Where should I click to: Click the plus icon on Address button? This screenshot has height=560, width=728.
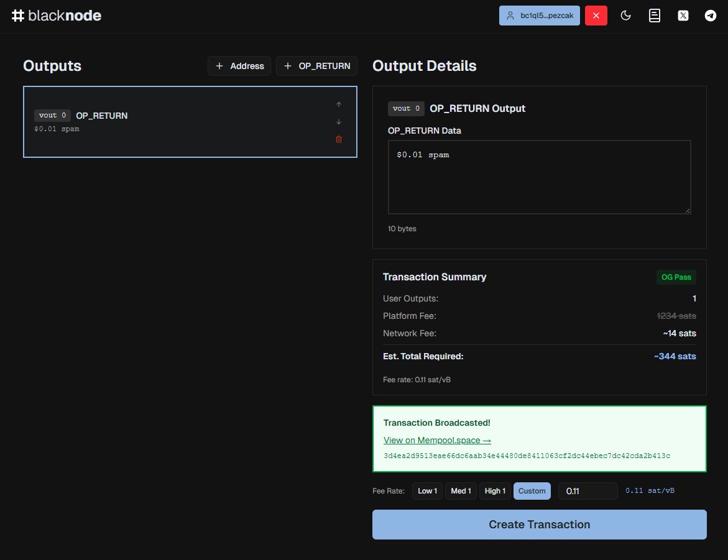click(x=219, y=66)
